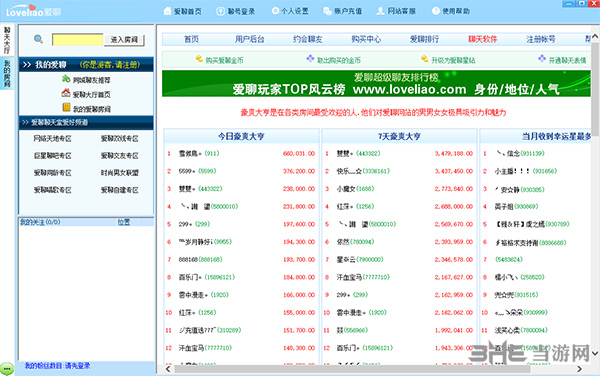The width and height of the screenshot is (600, 376).
Task: Click the green loveliao.com ranking banner
Action: click(x=376, y=83)
